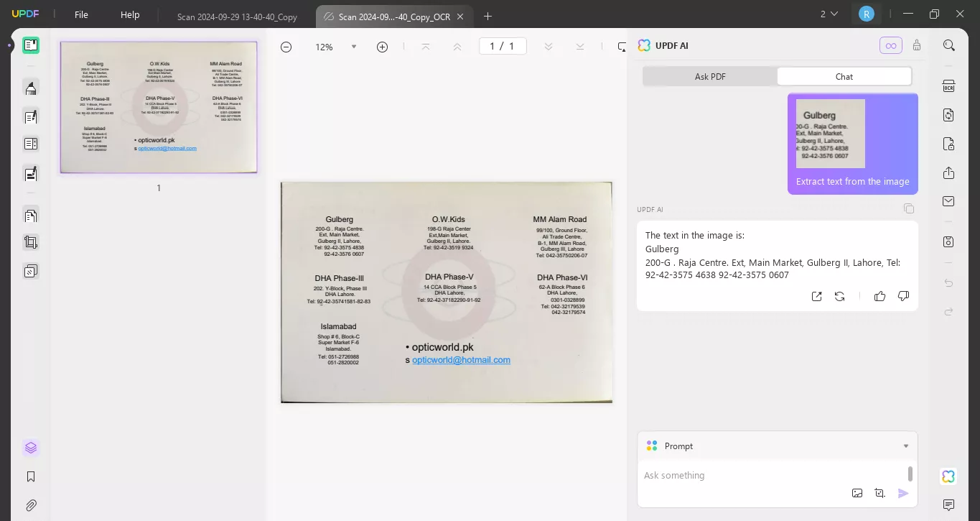Switch to the Ask PDF tab
980x521 pixels.
tap(709, 76)
